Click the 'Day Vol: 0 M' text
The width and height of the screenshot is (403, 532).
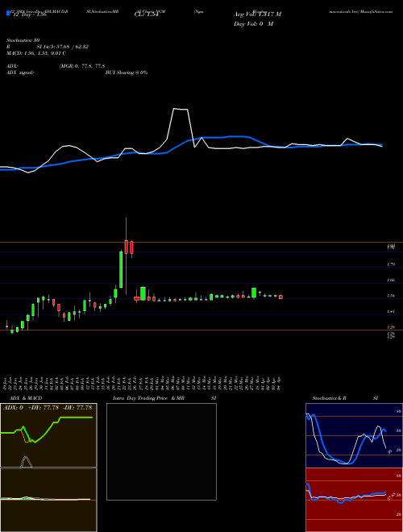(253, 24)
